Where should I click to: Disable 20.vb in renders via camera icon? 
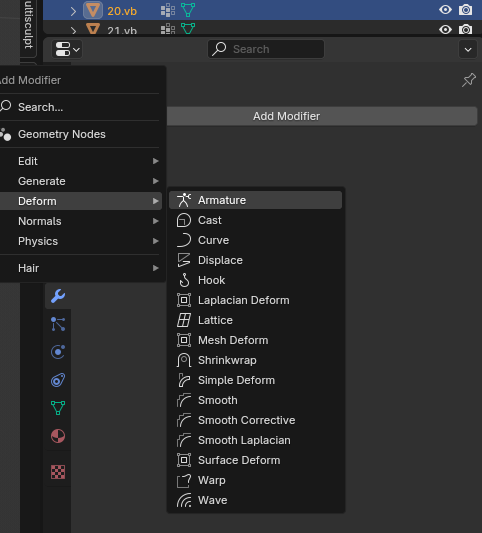465,10
